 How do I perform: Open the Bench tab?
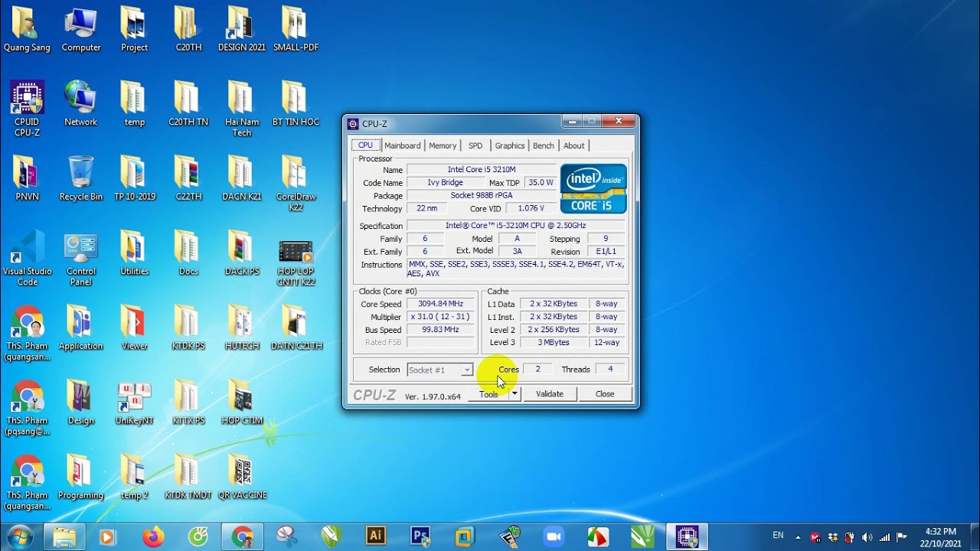tap(544, 145)
